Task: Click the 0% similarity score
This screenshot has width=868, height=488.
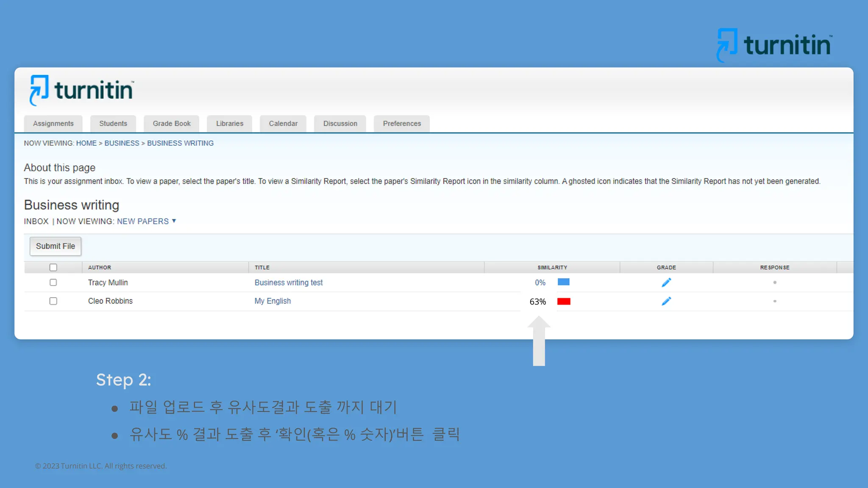Action: click(x=540, y=283)
